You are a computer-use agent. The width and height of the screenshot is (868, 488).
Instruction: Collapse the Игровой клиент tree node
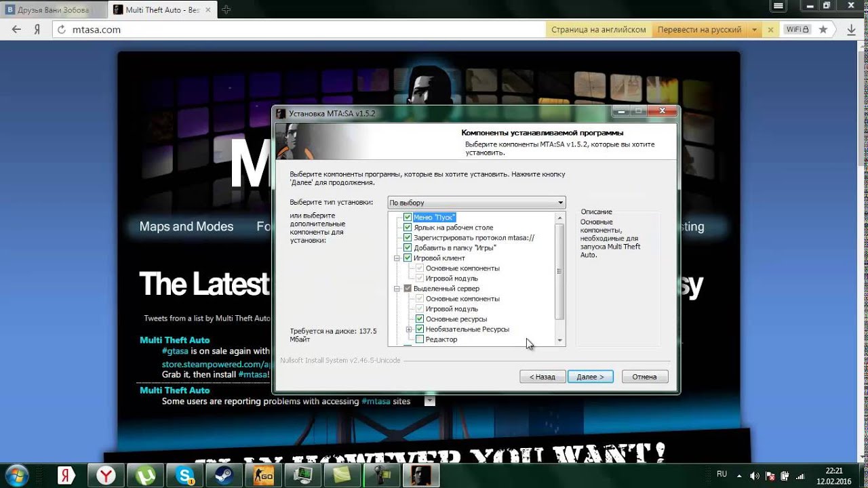point(397,258)
